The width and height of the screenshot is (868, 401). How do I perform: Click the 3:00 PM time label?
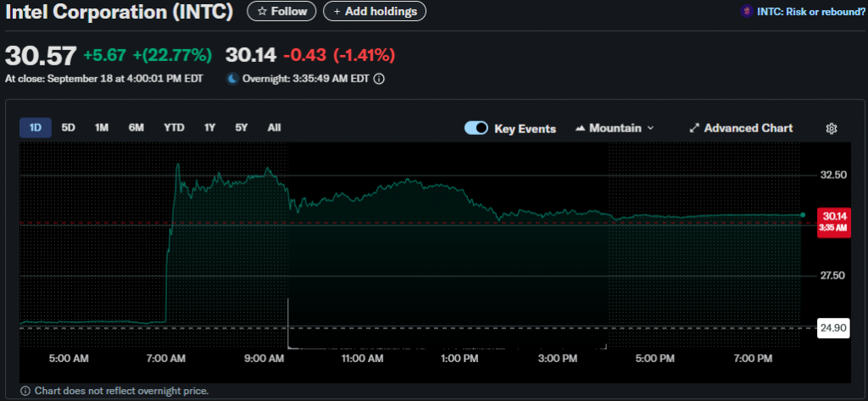click(557, 359)
